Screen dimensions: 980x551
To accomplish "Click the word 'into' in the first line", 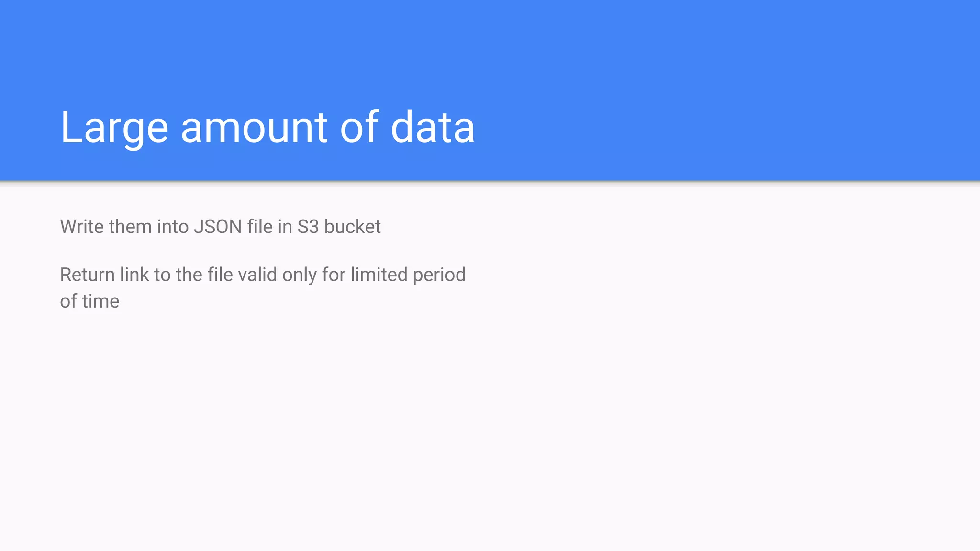I will coord(173,227).
